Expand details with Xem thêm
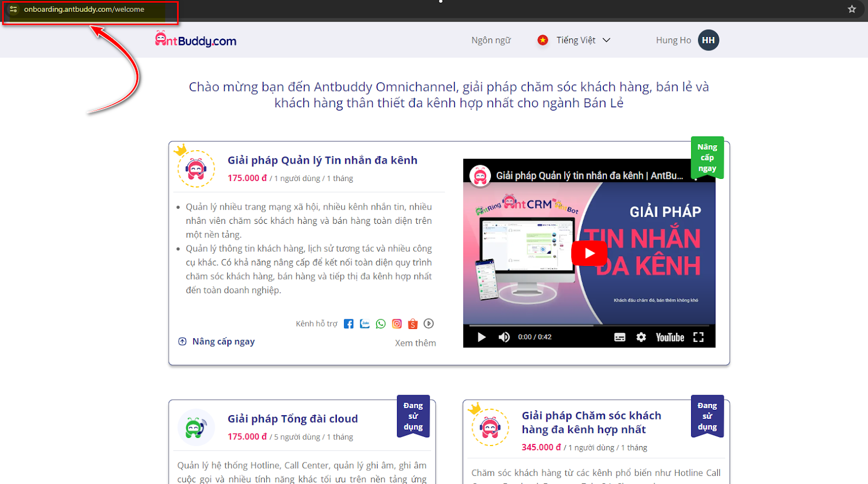Screen dimensions: 868x484 [416, 343]
